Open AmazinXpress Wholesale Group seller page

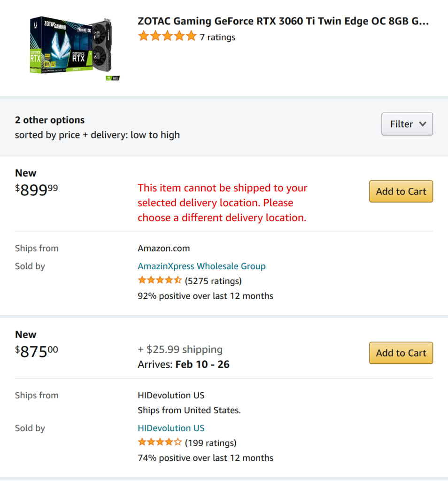pos(201,266)
